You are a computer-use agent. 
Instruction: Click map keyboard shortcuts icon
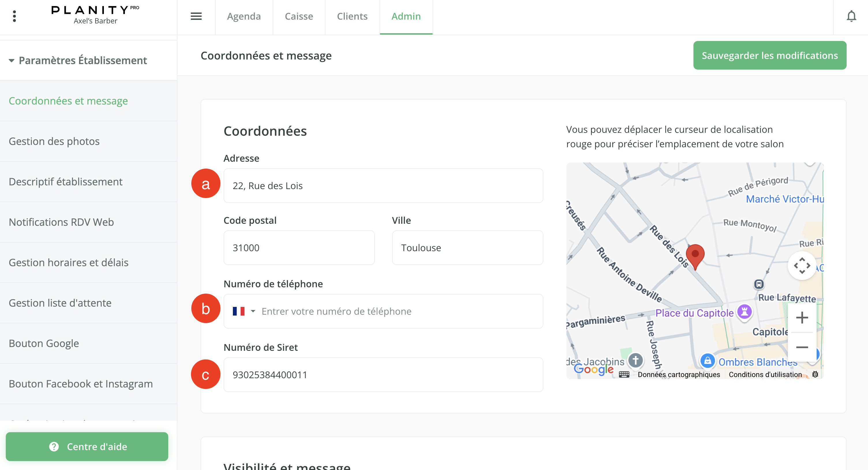(624, 374)
